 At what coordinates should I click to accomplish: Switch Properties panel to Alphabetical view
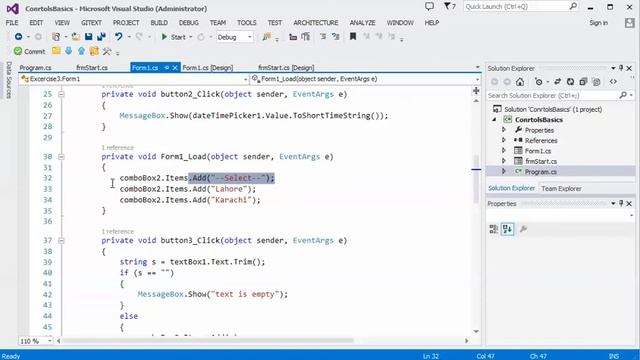click(507, 229)
